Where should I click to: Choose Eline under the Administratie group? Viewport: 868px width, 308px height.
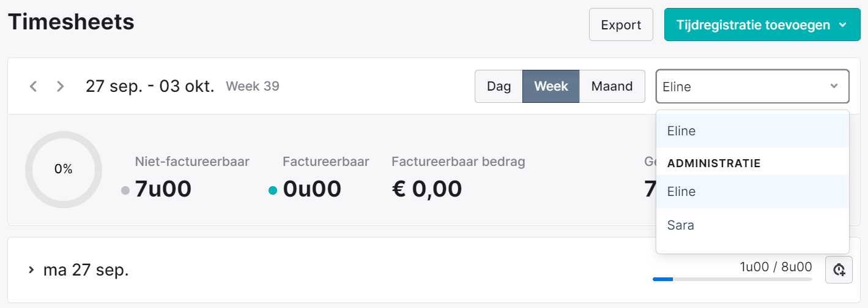pos(752,192)
